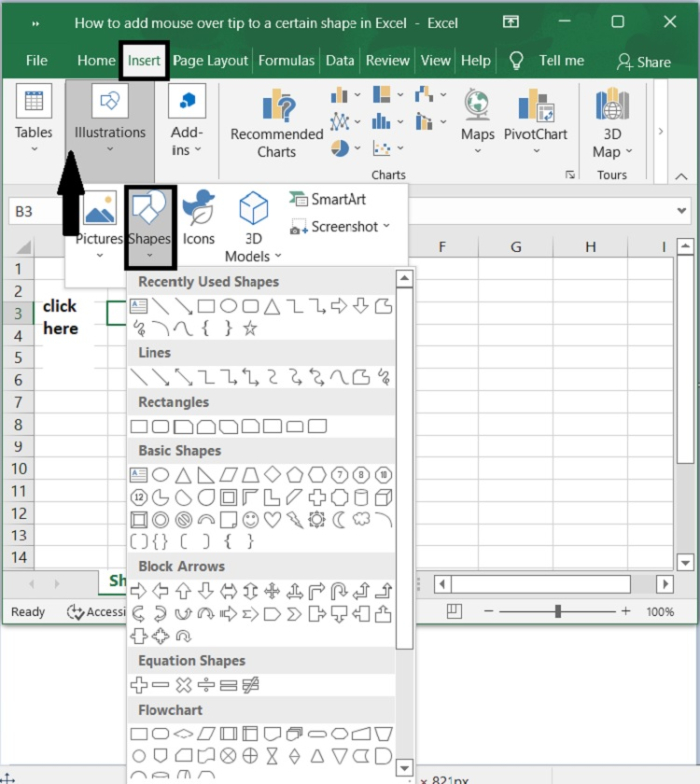Expand the scatter chart dropdown
The width and height of the screenshot is (700, 784).
coord(400,148)
